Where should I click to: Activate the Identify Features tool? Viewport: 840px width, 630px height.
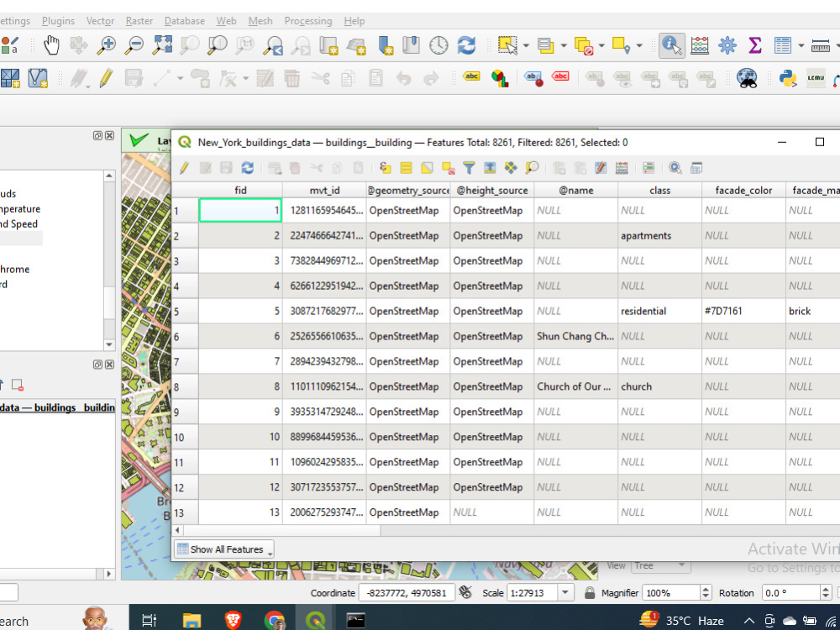671,45
